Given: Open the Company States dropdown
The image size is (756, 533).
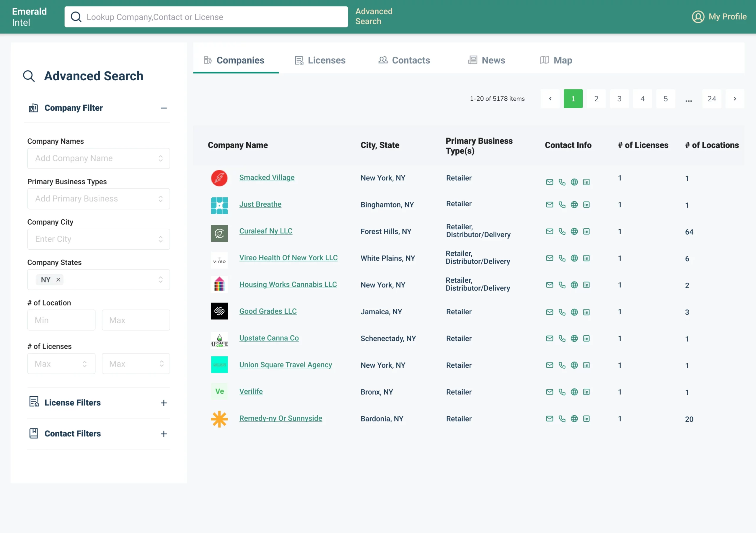Looking at the screenshot, I should tap(98, 280).
